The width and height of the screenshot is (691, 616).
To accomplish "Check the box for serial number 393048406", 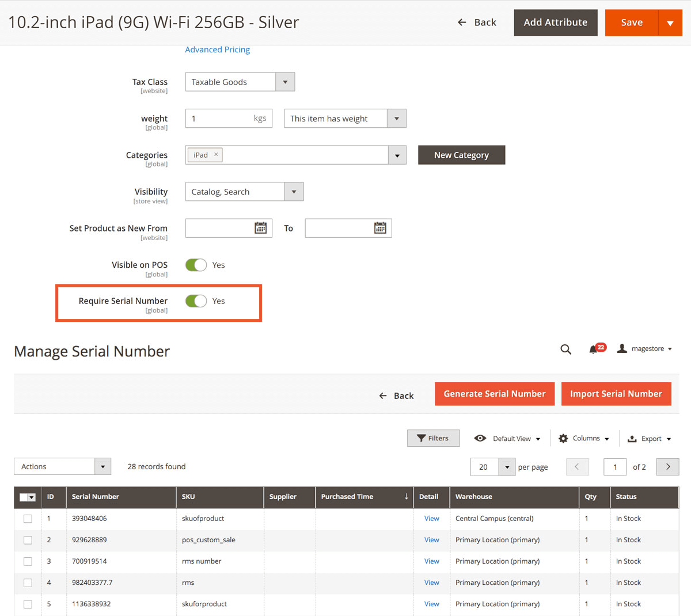I will point(28,519).
